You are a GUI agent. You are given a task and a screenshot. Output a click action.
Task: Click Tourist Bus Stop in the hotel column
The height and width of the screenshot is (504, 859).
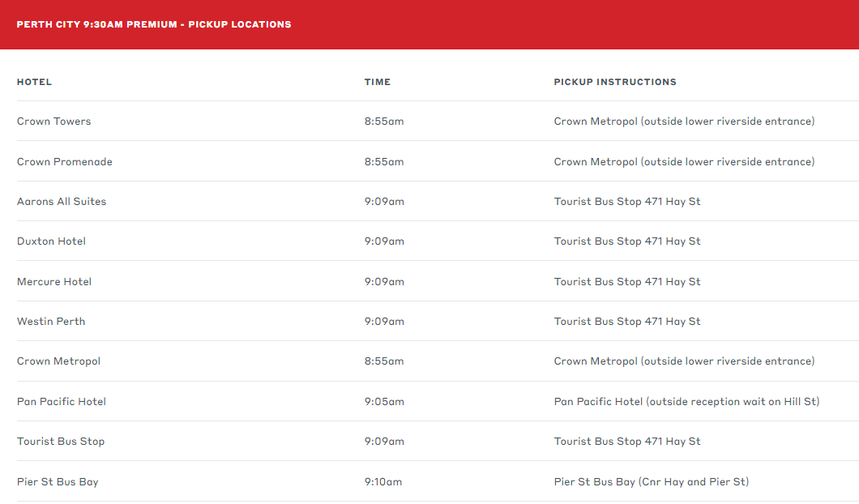(x=61, y=441)
